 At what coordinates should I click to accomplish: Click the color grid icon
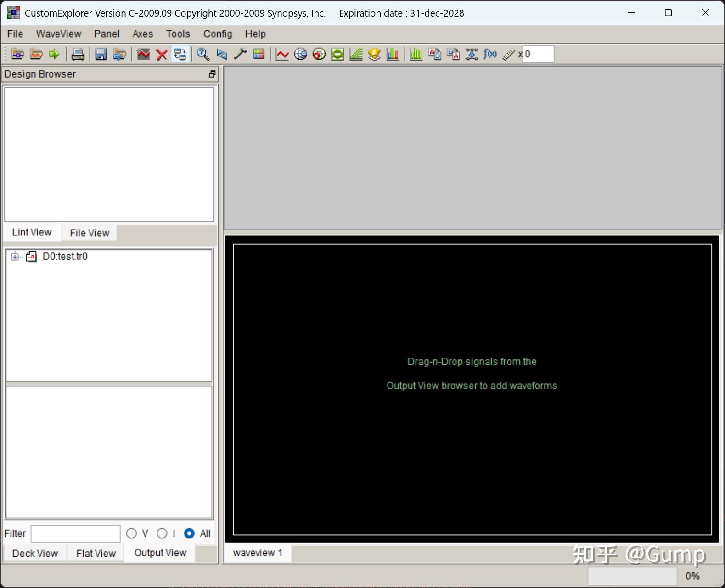pos(259,54)
